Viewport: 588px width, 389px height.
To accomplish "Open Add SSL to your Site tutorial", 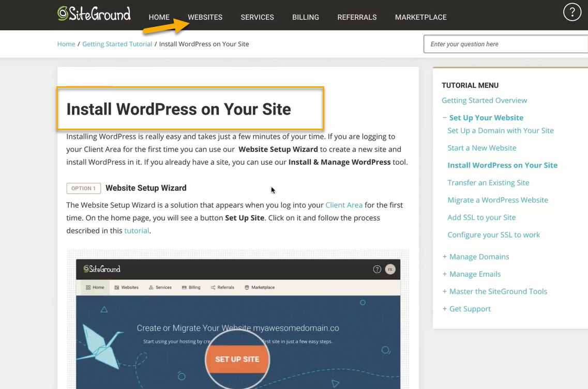I will pyautogui.click(x=481, y=217).
